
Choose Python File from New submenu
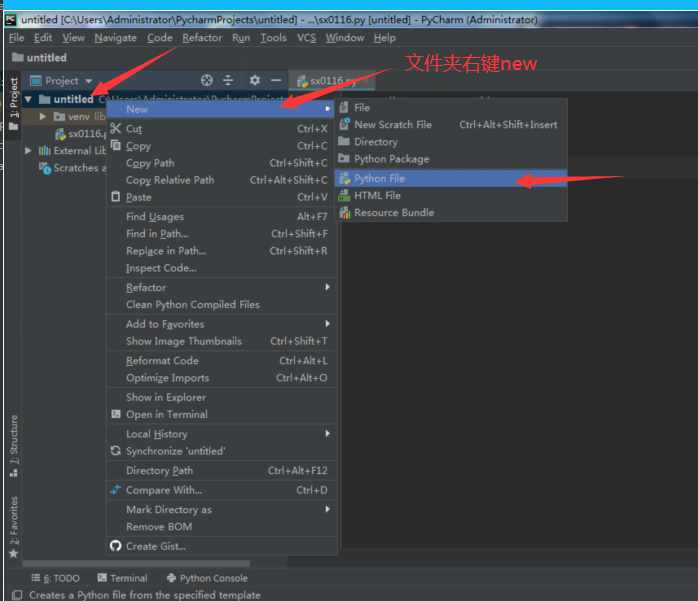(451, 179)
